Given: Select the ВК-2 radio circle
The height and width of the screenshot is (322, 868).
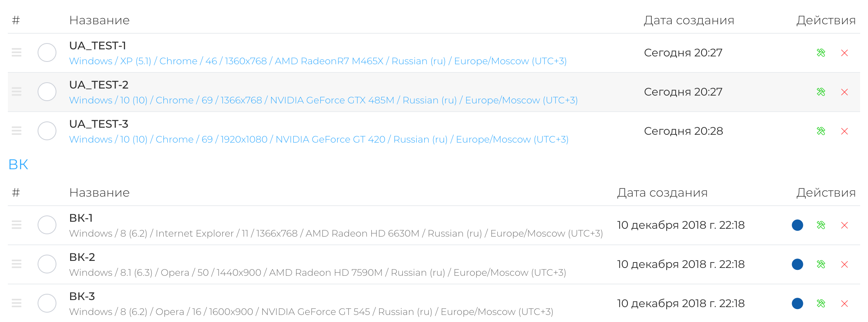Looking at the screenshot, I should 47,264.
